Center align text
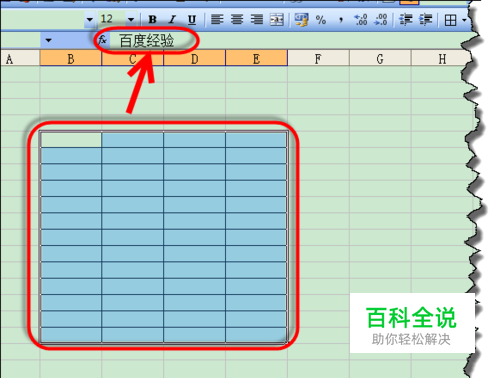Image resolution: width=500 pixels, height=378 pixels. pos(237,20)
